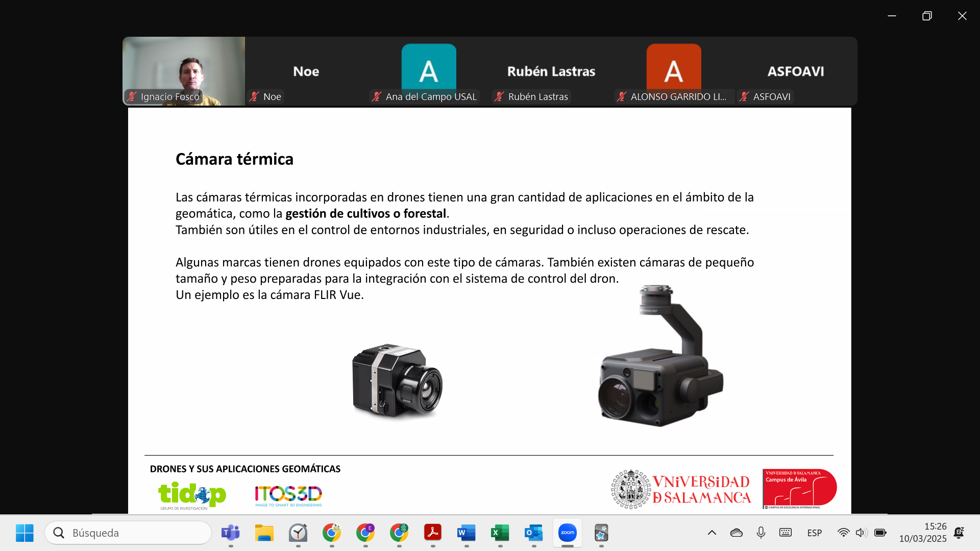Open the Clock app from the taskbar

tap(298, 533)
